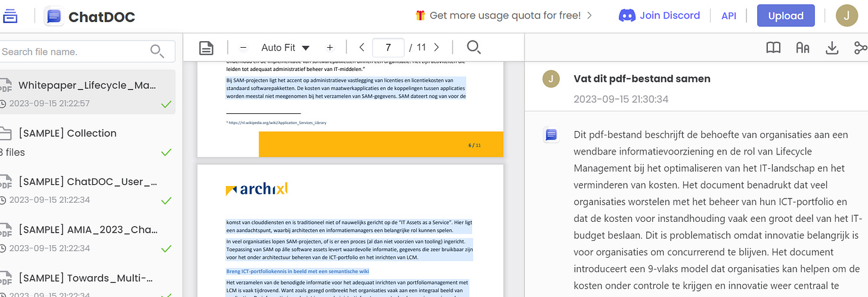Open the API link

[x=728, y=16]
